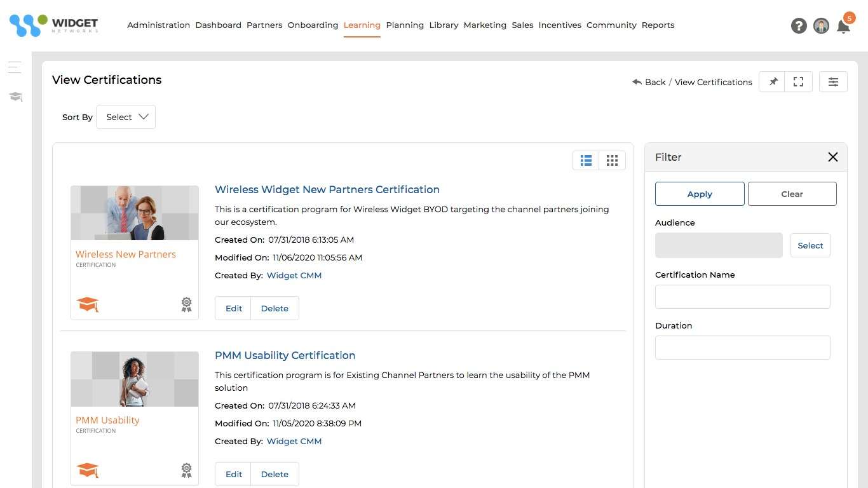The height and width of the screenshot is (488, 868).
Task: Open page settings via sliders icon
Action: pos(833,81)
